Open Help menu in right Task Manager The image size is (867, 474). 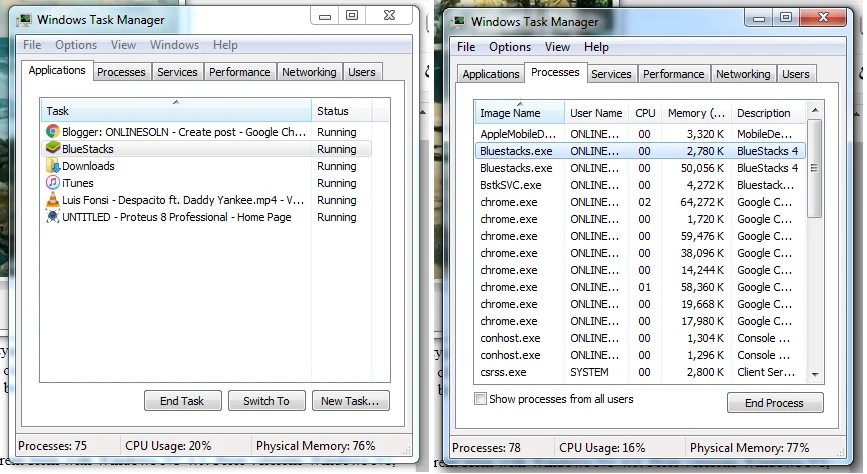click(x=596, y=47)
